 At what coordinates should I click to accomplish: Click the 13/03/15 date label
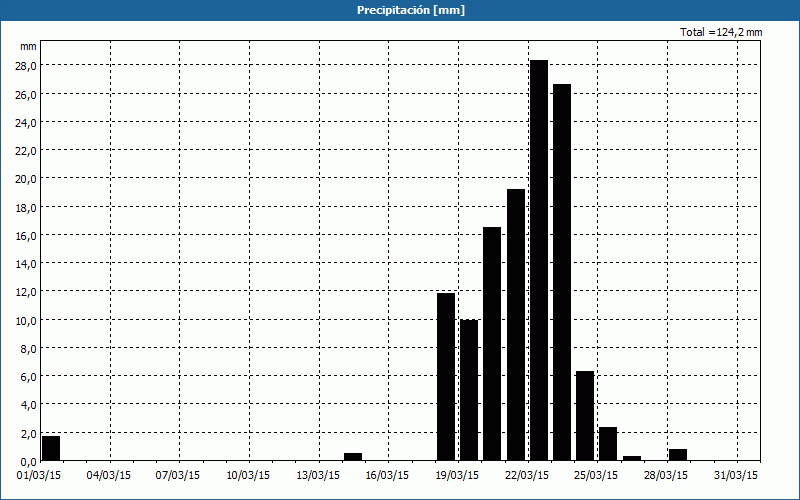318,475
